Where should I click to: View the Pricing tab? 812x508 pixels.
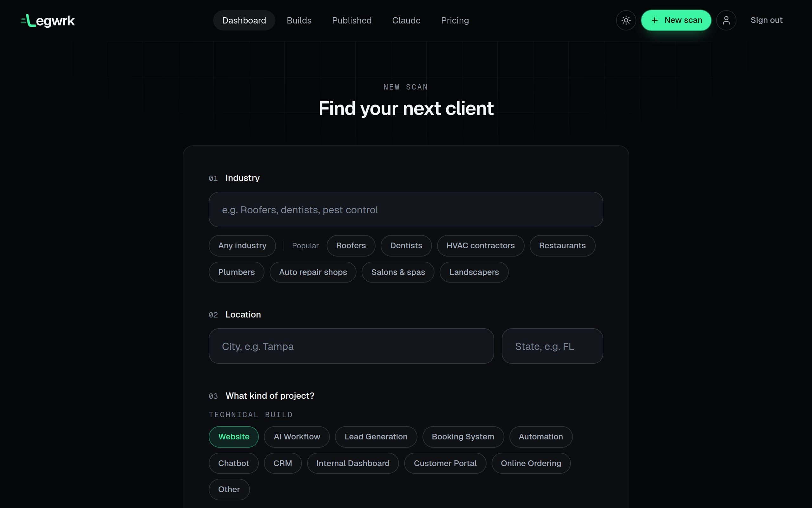(455, 21)
